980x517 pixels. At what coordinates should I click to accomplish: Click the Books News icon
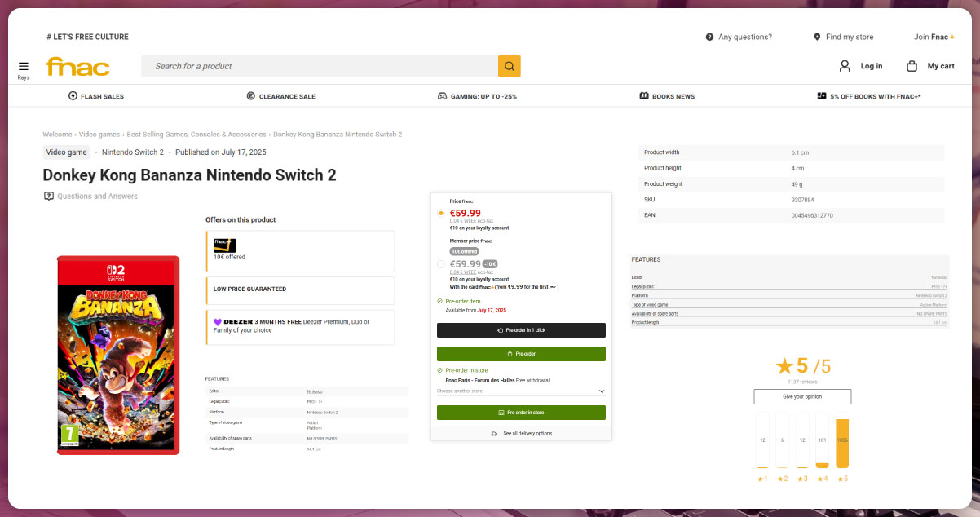[644, 96]
